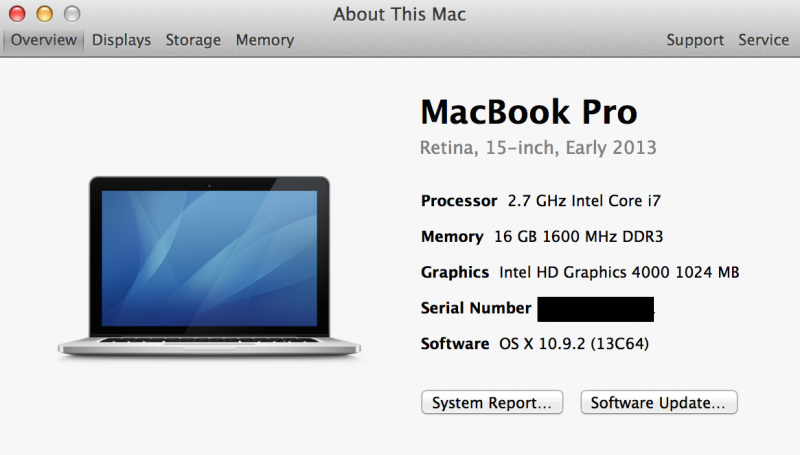Click the "Retina, 15-inch, Early 2013" text
Image resolution: width=800 pixels, height=455 pixels.
coord(538,147)
